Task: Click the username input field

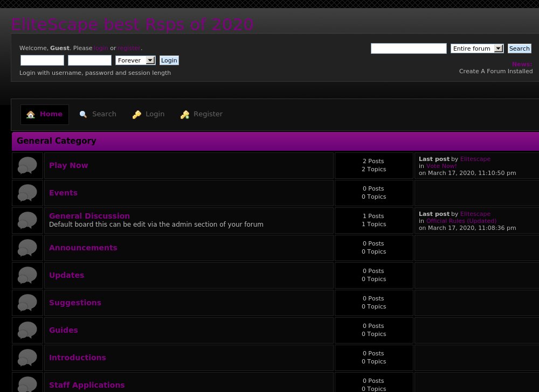Action: point(42,60)
